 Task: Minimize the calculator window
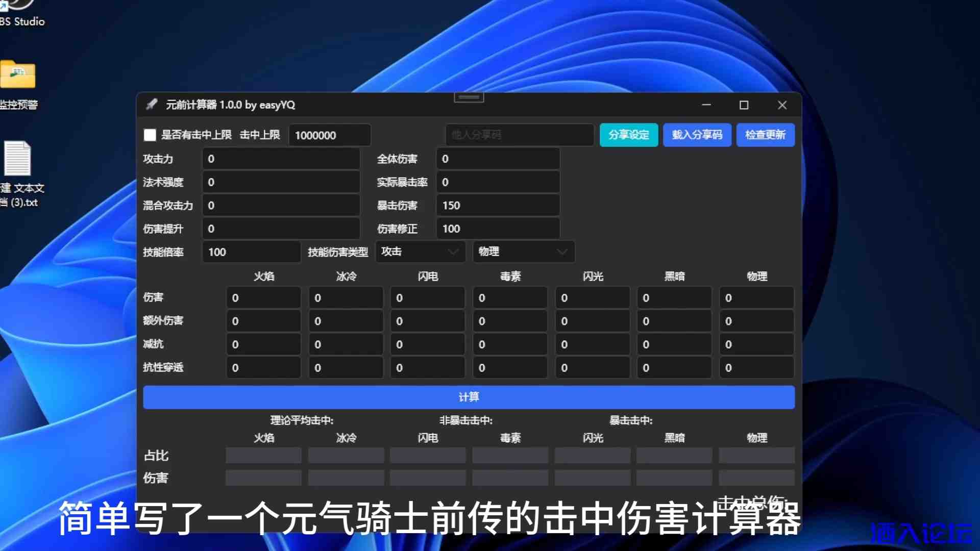706,105
